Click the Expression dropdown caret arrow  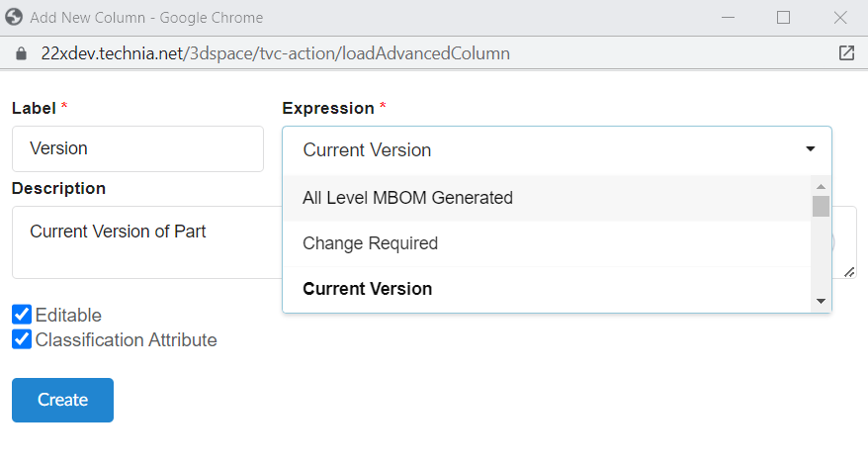(810, 149)
